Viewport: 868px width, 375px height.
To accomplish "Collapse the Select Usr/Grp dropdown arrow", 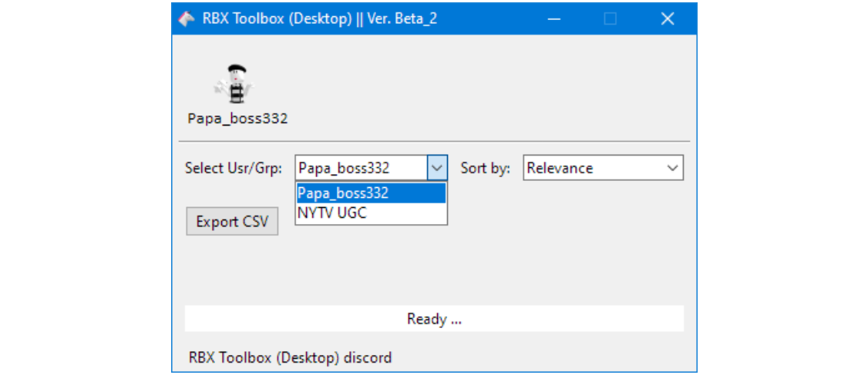I will coord(437,168).
